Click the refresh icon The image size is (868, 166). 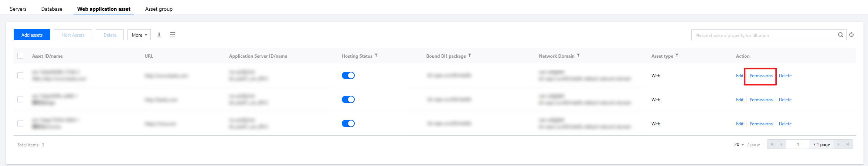tap(851, 35)
